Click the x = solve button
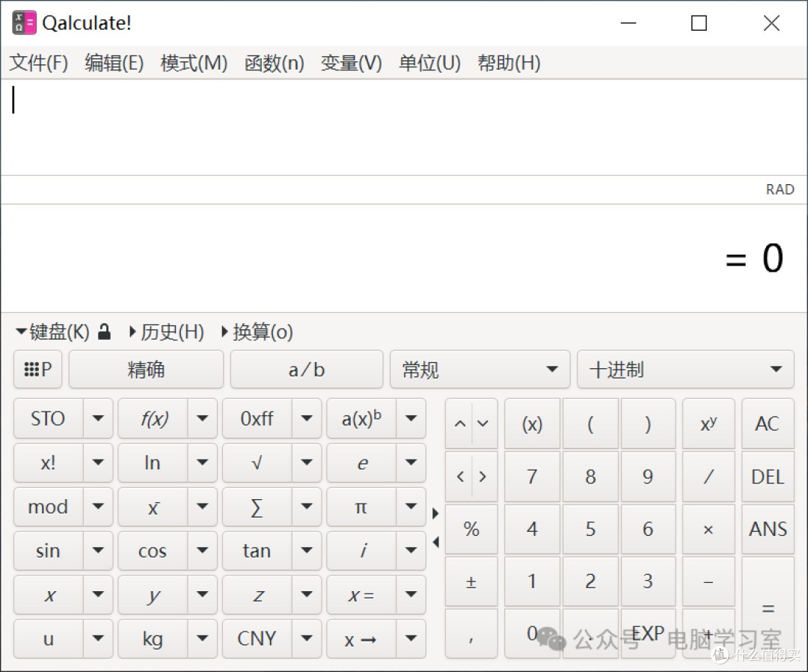Viewport: 808px width, 672px height. (361, 595)
